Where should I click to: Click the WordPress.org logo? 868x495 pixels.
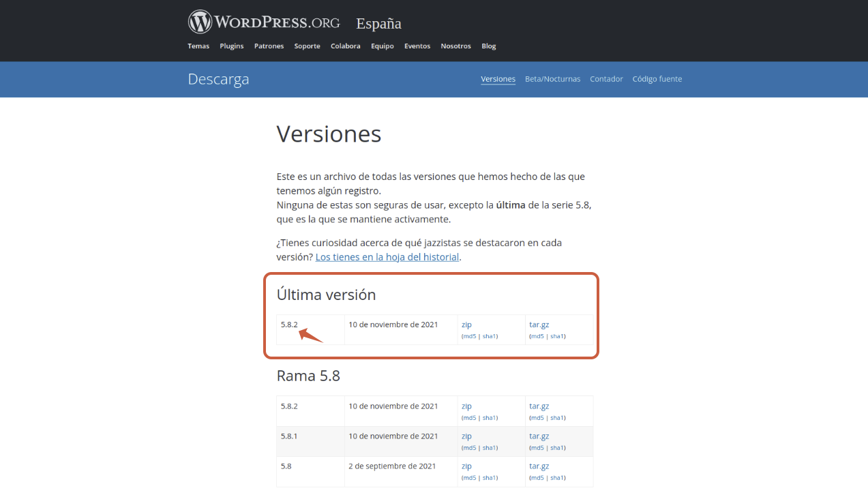[x=264, y=22]
